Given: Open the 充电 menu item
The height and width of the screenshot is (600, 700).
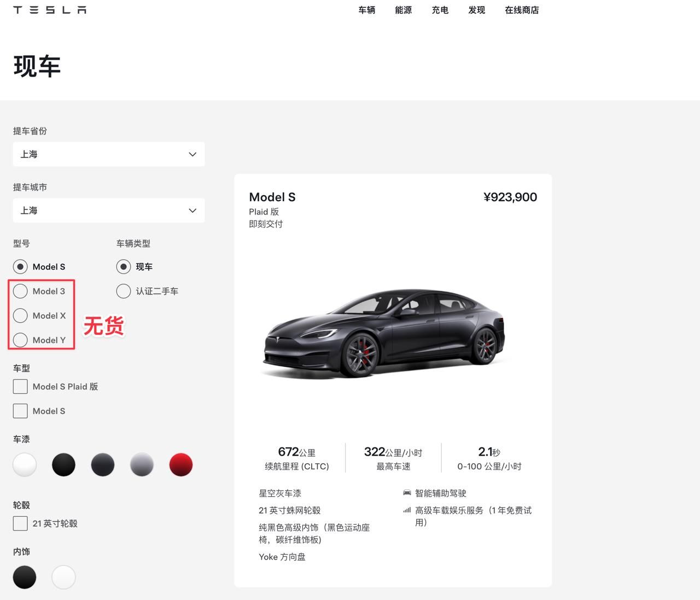Looking at the screenshot, I should click(x=440, y=10).
